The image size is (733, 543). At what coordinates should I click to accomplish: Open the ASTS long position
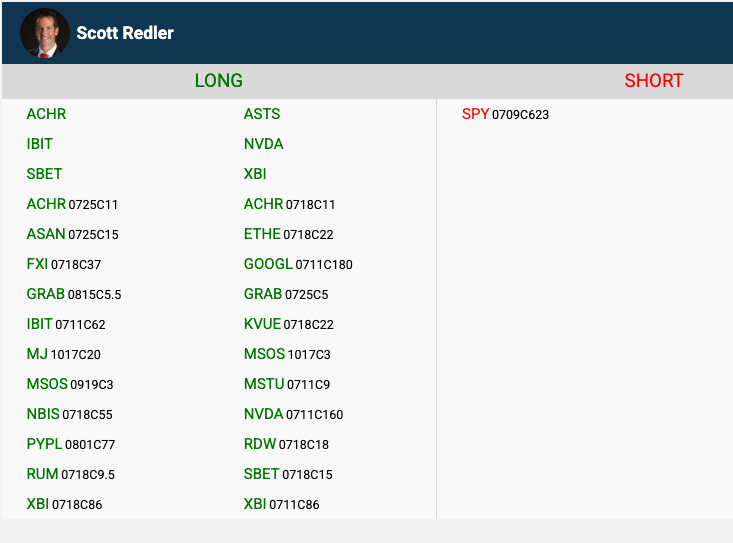pos(262,114)
